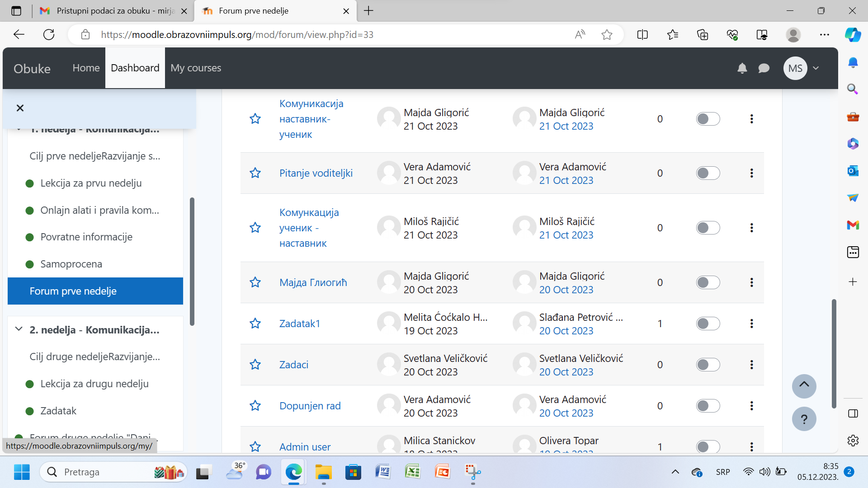The image size is (868, 488).
Task: Click the scroll to top arrow button
Action: (x=804, y=385)
